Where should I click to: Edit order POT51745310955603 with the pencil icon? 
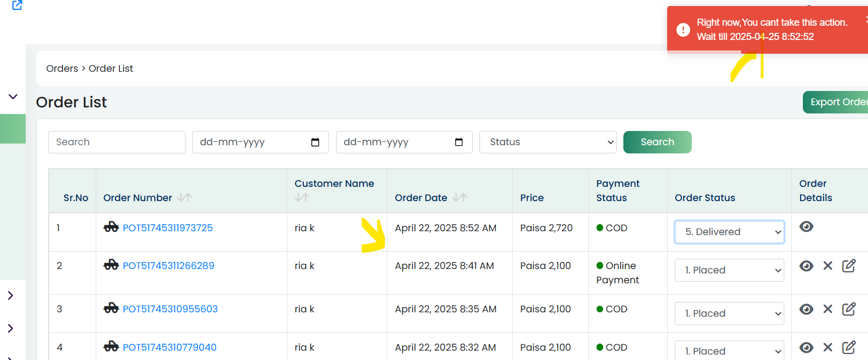tap(849, 309)
